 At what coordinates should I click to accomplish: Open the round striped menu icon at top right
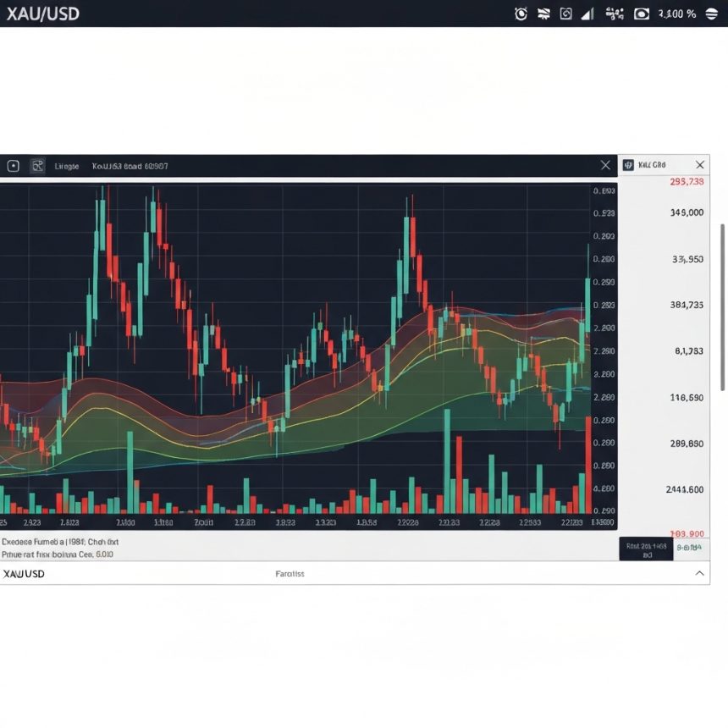tap(712, 14)
